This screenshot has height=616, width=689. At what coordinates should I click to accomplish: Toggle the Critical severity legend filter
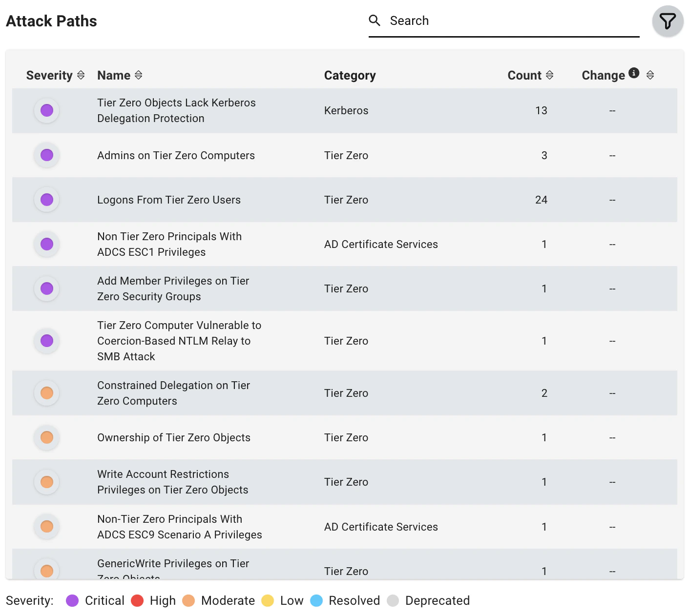(72, 601)
